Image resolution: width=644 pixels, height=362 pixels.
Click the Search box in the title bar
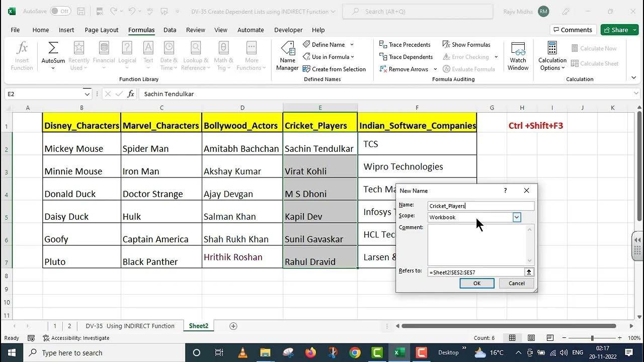click(x=418, y=11)
